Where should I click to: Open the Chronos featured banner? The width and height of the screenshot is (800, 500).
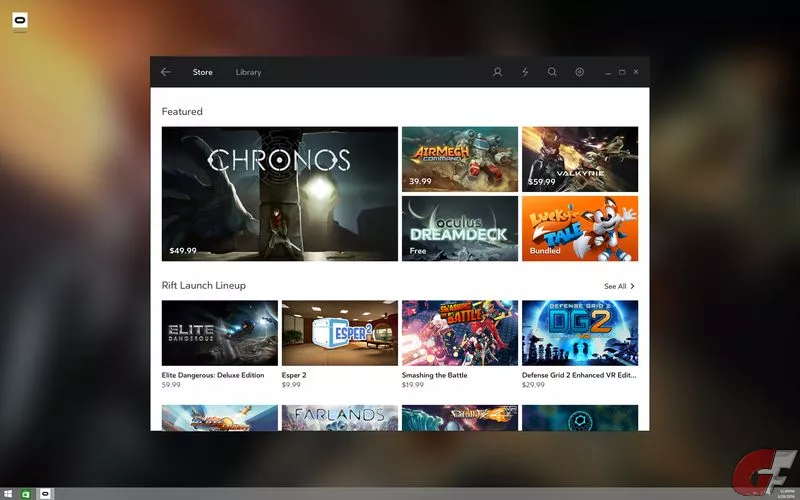(x=280, y=193)
